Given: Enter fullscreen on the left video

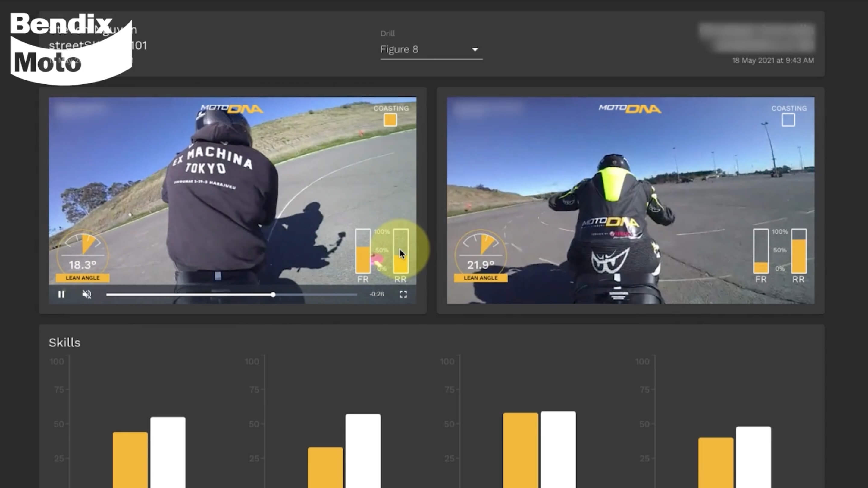Looking at the screenshot, I should [x=403, y=294].
